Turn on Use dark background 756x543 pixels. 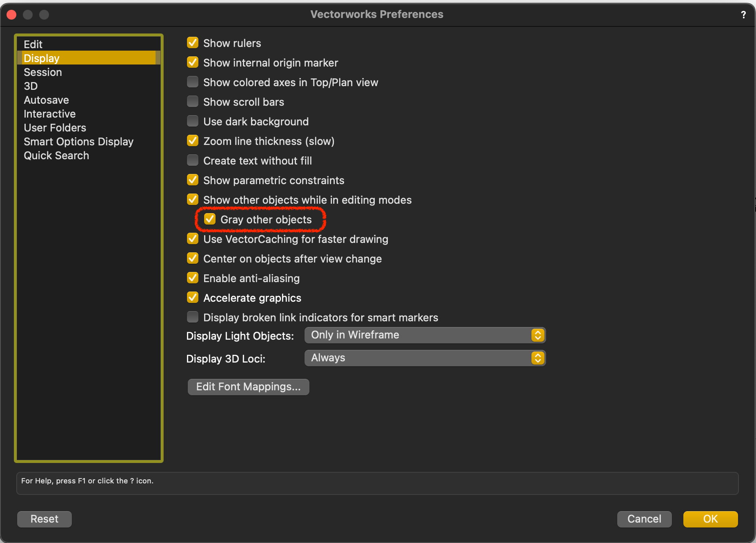coord(193,121)
